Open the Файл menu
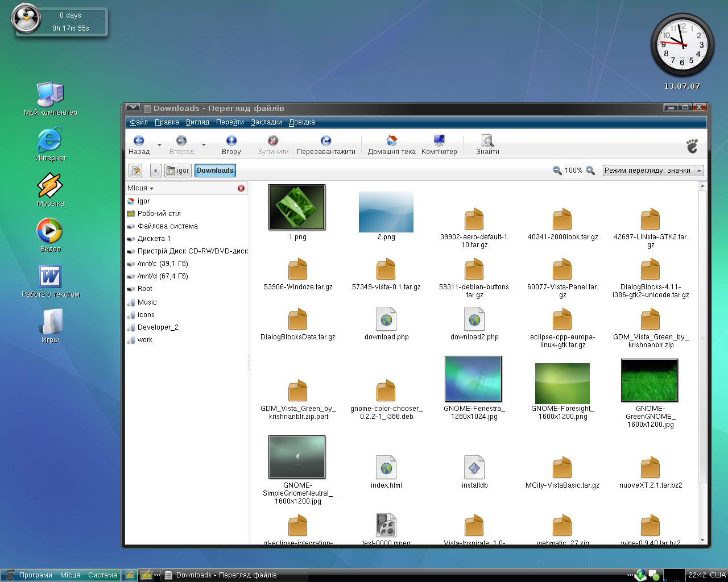 [x=139, y=122]
